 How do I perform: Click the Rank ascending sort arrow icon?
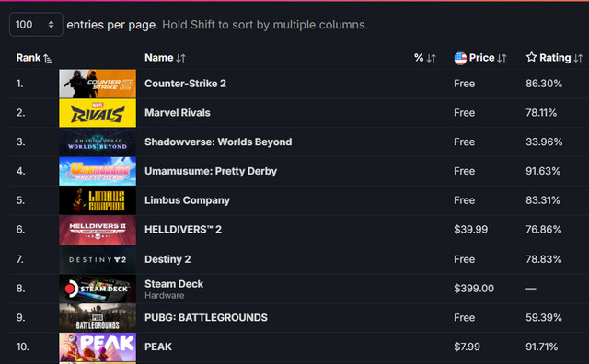(48, 58)
